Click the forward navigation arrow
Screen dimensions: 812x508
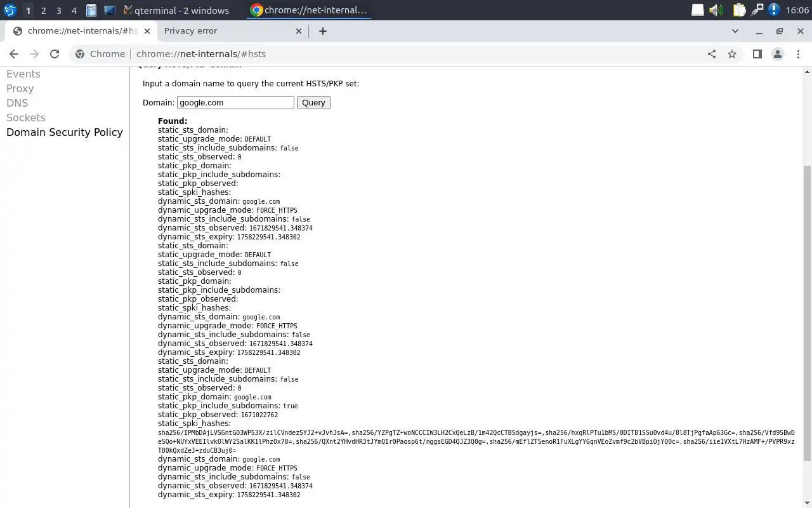34,54
